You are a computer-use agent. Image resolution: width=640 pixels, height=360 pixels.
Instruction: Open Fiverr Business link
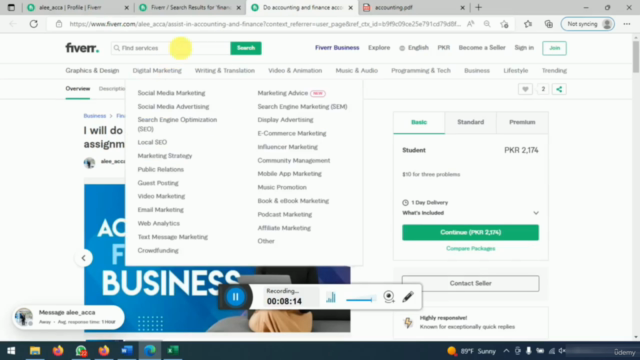(337, 48)
